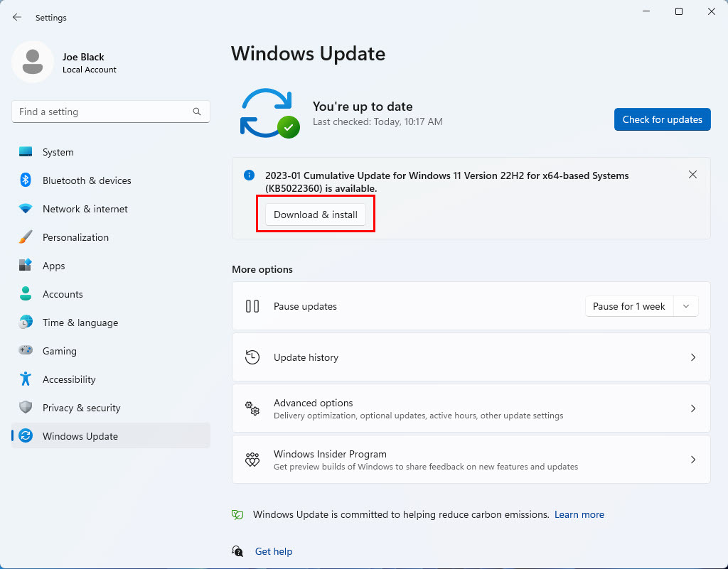728x569 pixels.
Task: Click the Accessibility figure icon
Action: point(26,379)
